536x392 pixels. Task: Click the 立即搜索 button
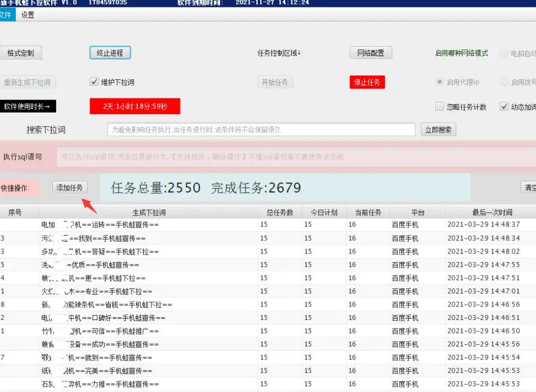(438, 129)
